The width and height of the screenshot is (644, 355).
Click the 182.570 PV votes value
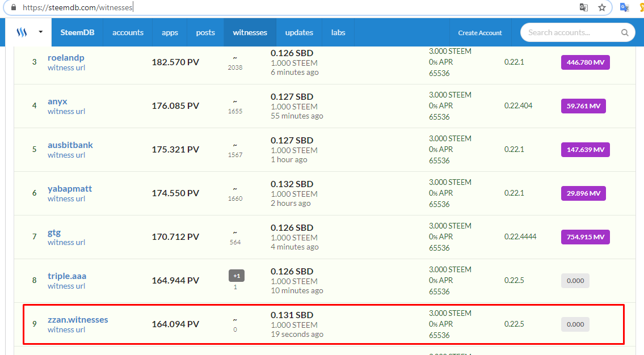pyautogui.click(x=175, y=62)
